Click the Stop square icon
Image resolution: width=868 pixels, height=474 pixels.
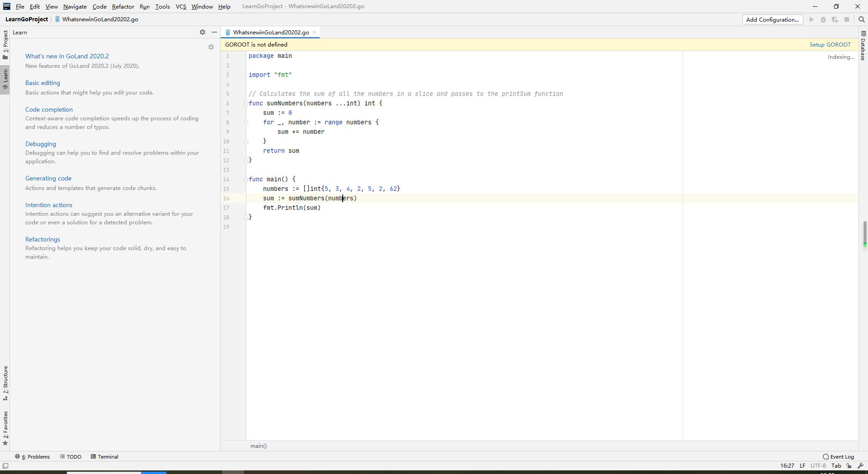click(x=847, y=19)
